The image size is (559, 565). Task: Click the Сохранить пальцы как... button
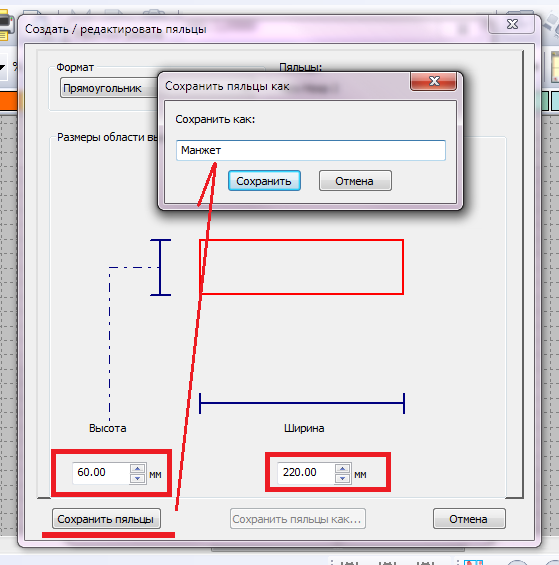tap(298, 519)
